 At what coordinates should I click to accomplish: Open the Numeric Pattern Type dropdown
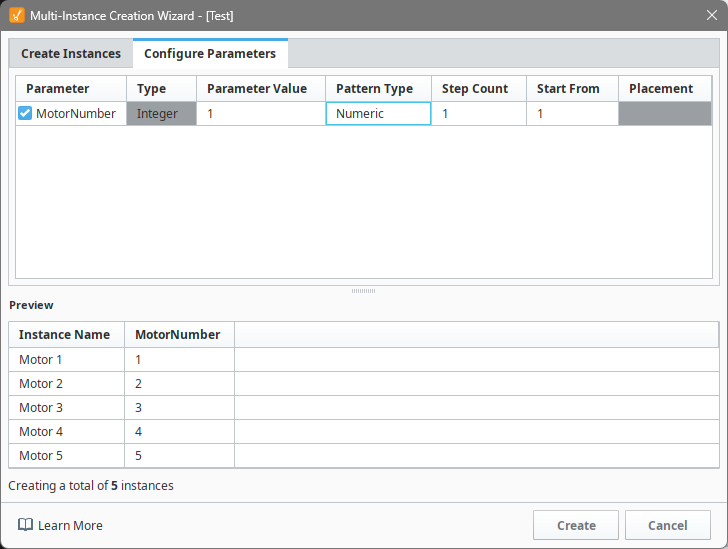[x=378, y=114]
